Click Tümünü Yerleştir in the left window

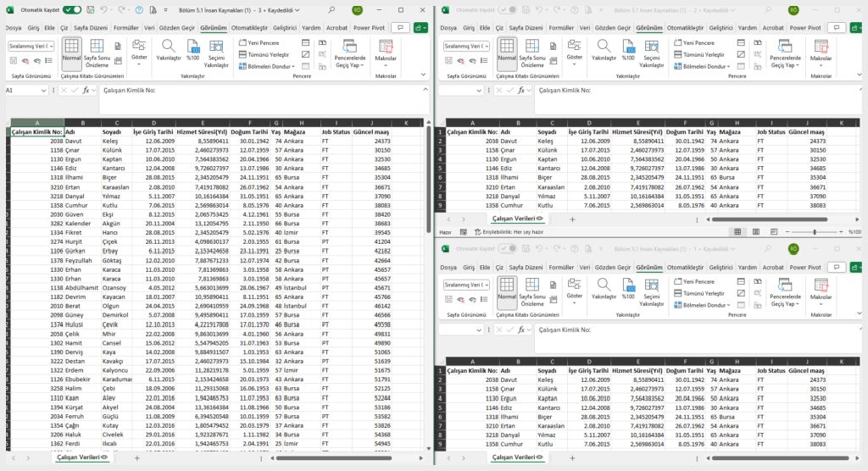[x=264, y=54]
